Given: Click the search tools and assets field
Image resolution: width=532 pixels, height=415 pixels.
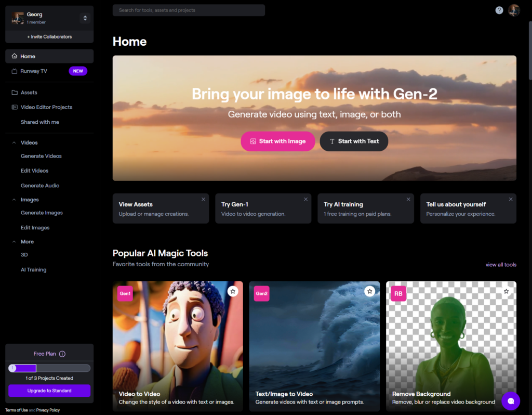Looking at the screenshot, I should point(189,10).
